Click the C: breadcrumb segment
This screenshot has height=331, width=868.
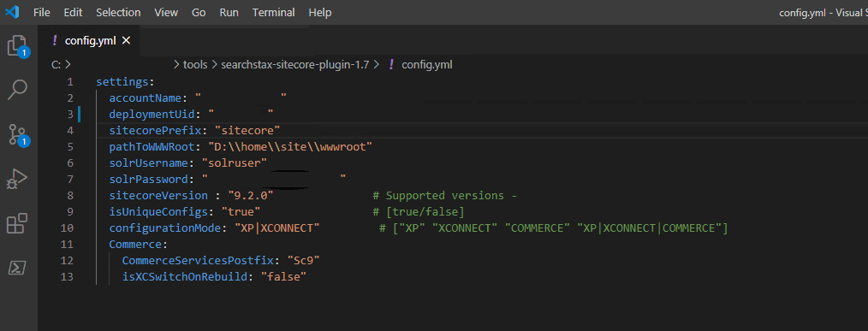[x=56, y=65]
